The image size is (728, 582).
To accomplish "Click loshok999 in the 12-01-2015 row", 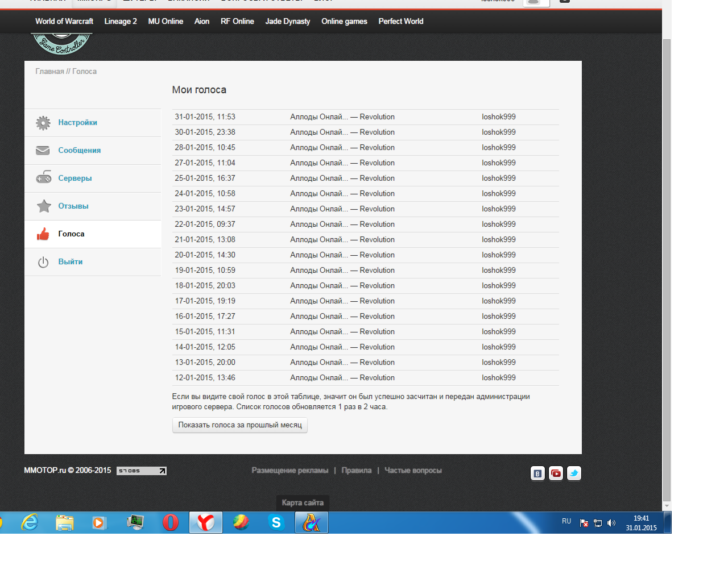I will tap(499, 378).
